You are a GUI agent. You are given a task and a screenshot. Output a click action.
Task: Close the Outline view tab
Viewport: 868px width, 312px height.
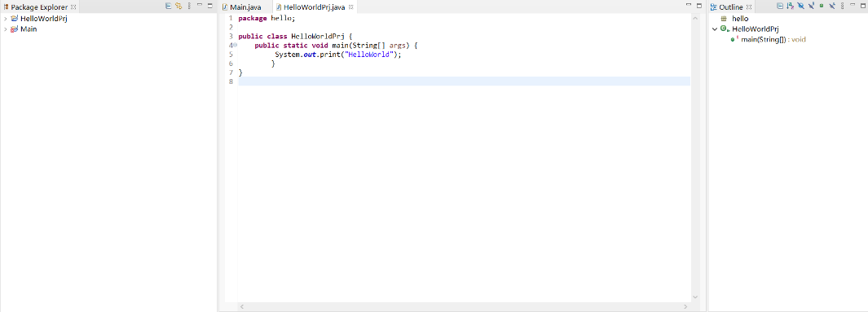click(749, 7)
